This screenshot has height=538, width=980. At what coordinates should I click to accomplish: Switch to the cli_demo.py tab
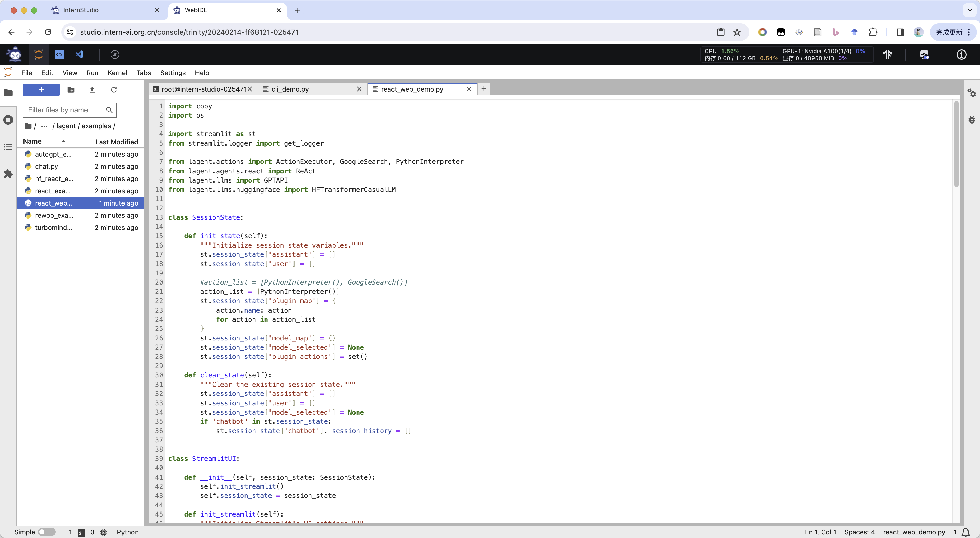[x=290, y=89]
